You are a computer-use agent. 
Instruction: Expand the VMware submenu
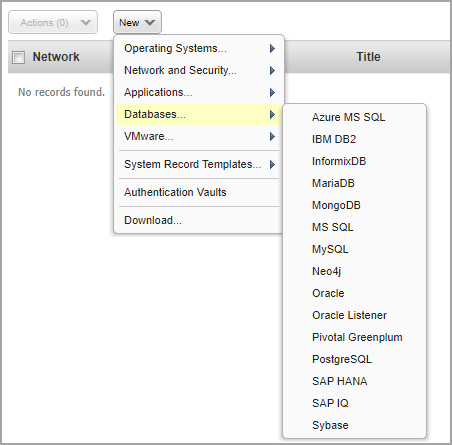(x=199, y=136)
